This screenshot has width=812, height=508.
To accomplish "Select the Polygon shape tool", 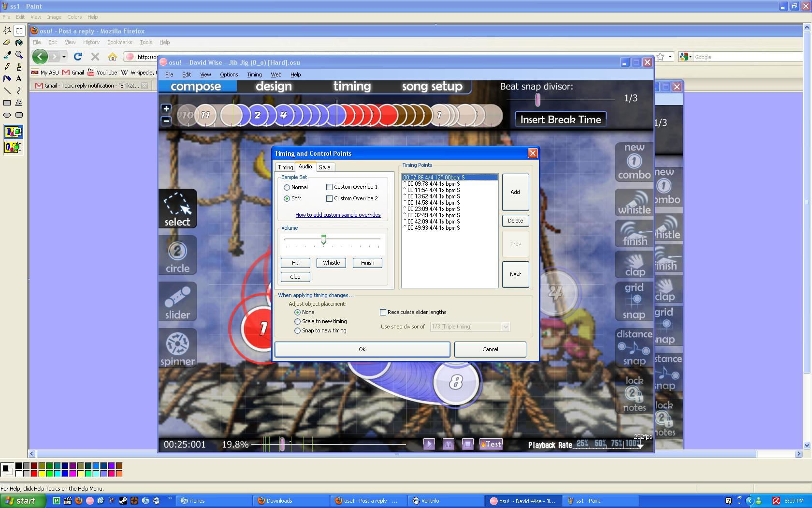I will coord(19,103).
